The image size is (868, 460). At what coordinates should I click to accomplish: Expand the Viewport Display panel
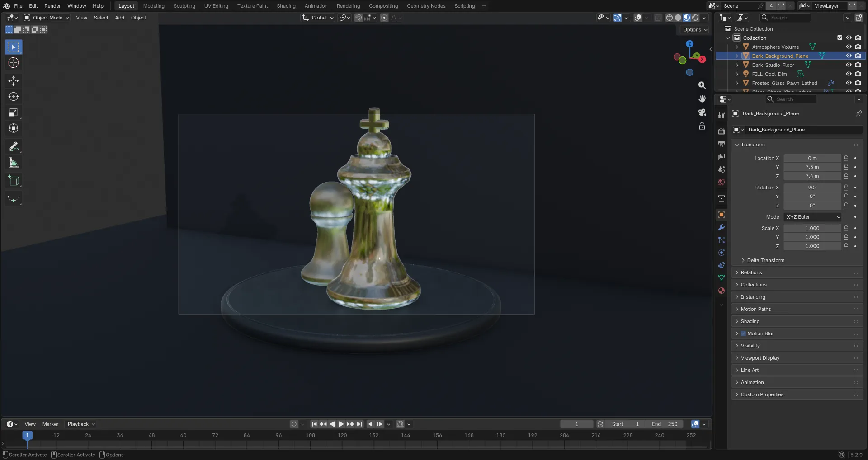[x=797, y=358]
